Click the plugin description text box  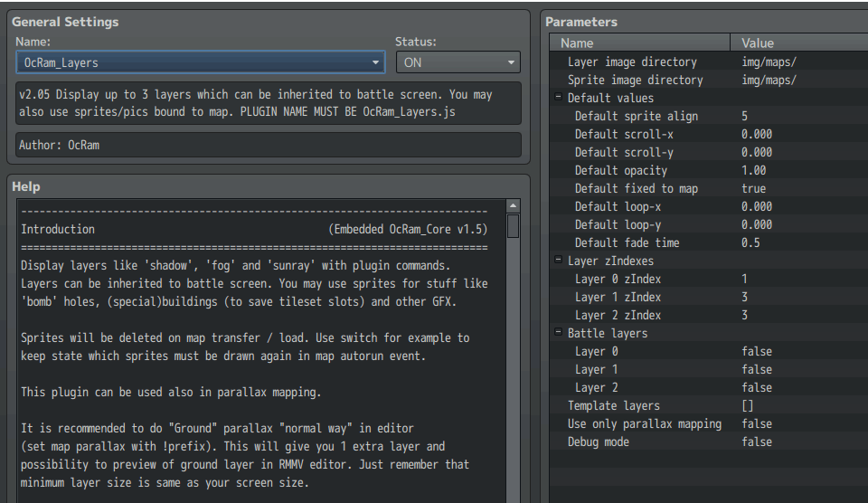pos(269,103)
